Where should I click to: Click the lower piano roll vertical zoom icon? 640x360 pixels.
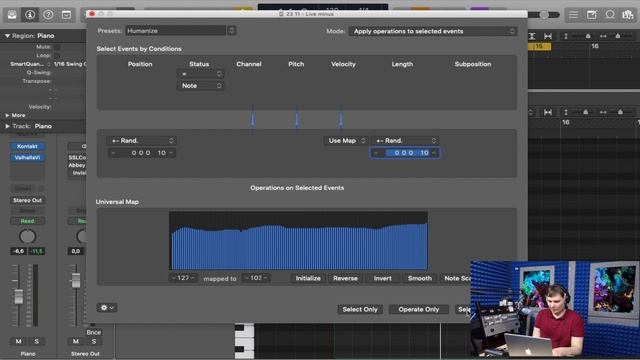click(x=566, y=112)
